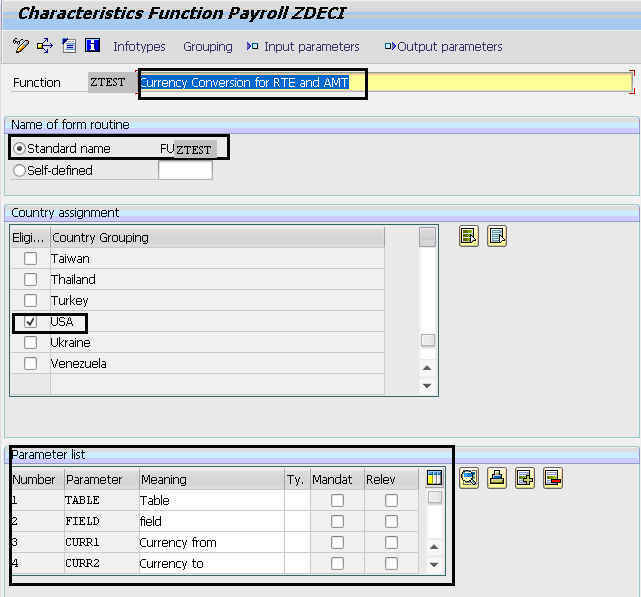Screen dimensions: 641x597
Task: Toggle Relev checkbox for CURR1 parameter
Action: click(391, 543)
